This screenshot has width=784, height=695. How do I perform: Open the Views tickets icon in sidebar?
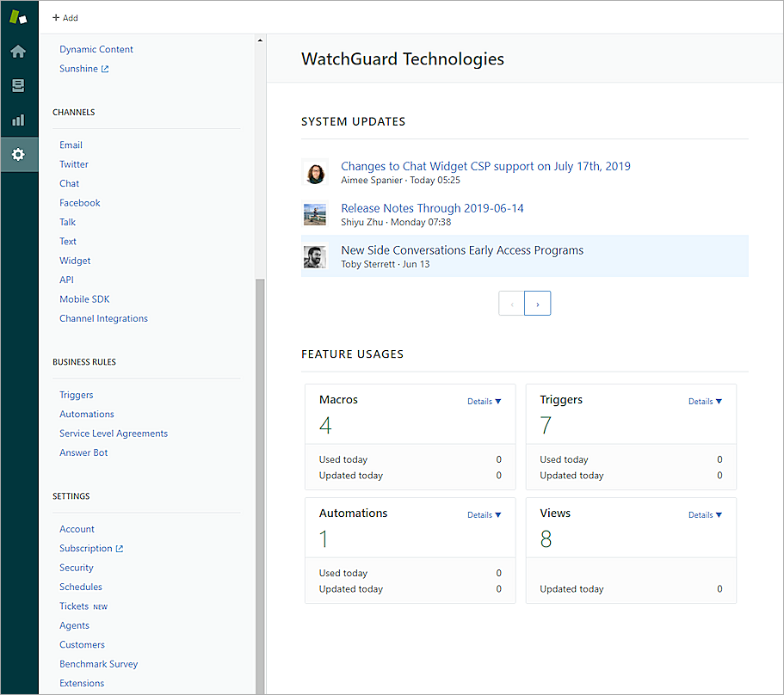pos(18,86)
